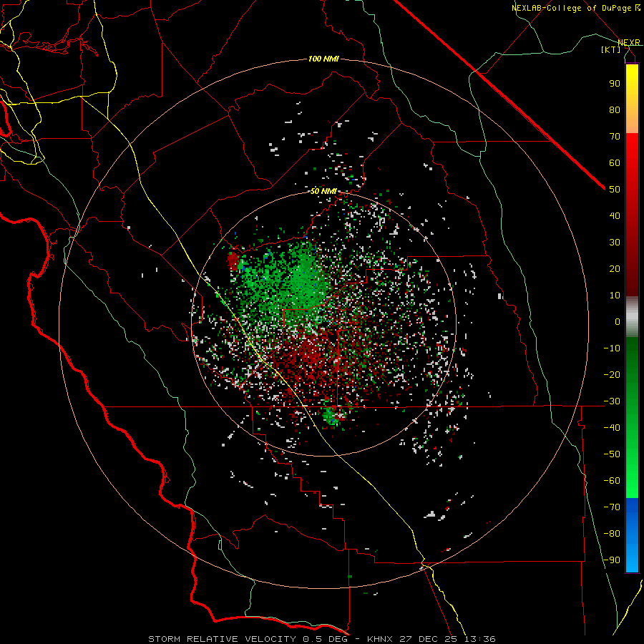644x644 pixels.
Task: Click the -80 value on velocity scale
Action: coord(612,534)
